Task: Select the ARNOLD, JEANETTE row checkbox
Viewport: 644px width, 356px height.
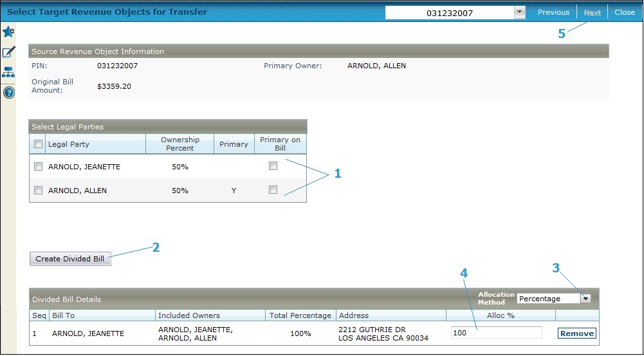Action: (x=38, y=167)
